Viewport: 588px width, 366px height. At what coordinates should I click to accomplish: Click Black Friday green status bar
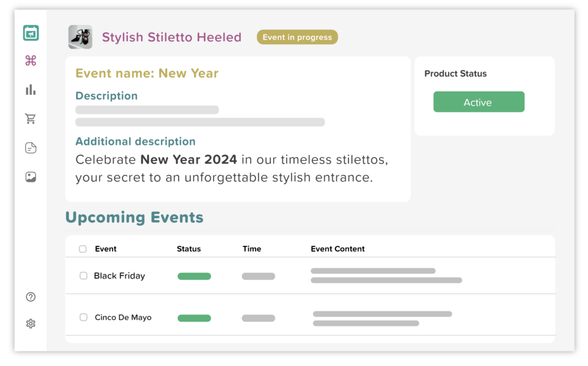tap(194, 276)
